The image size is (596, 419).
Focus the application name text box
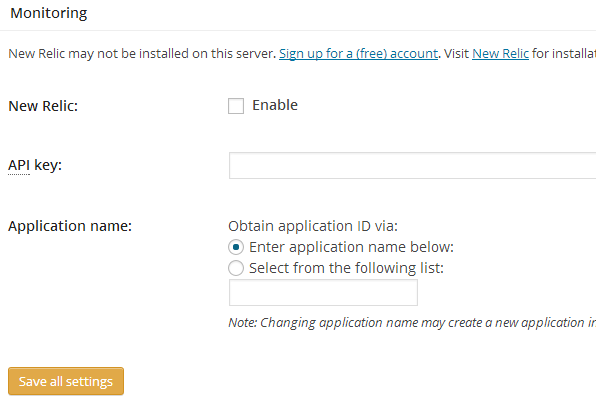tap(323, 292)
